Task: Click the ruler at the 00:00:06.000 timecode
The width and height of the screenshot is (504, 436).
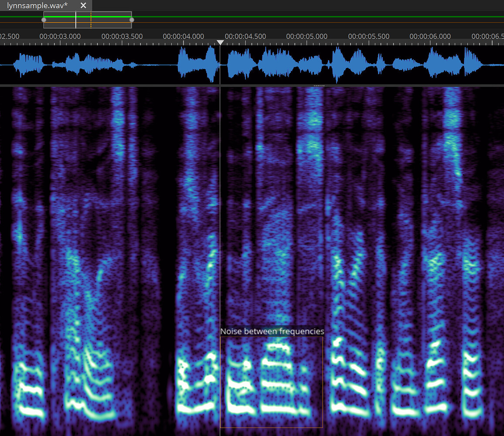Action: pos(430,37)
